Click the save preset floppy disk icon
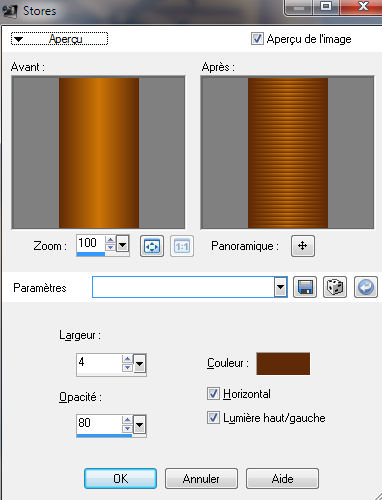382x500 pixels. [305, 287]
